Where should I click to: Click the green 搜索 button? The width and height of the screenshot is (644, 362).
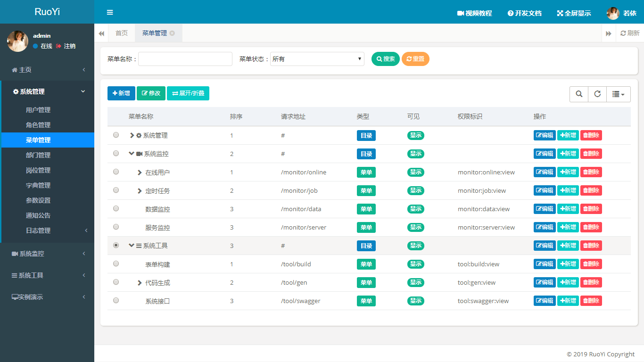click(x=385, y=59)
